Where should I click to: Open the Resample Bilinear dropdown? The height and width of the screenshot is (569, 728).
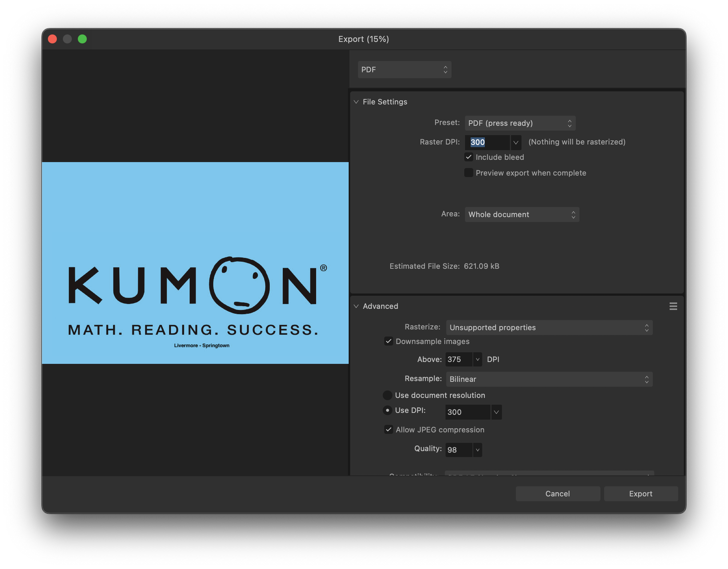(549, 379)
